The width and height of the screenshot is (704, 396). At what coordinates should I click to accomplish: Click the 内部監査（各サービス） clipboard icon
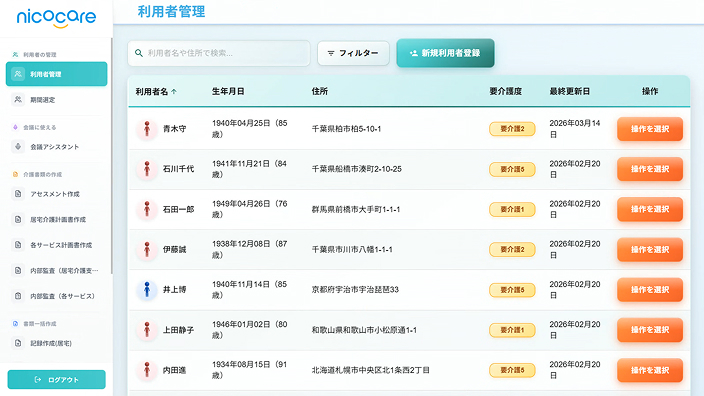pyautogui.click(x=18, y=296)
